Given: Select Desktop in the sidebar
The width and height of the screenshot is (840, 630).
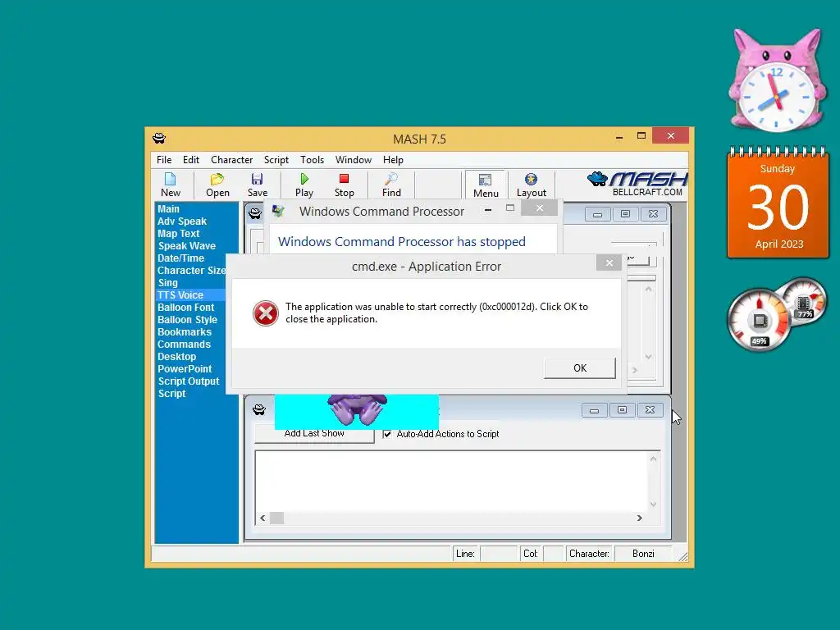Looking at the screenshot, I should pyautogui.click(x=177, y=357).
